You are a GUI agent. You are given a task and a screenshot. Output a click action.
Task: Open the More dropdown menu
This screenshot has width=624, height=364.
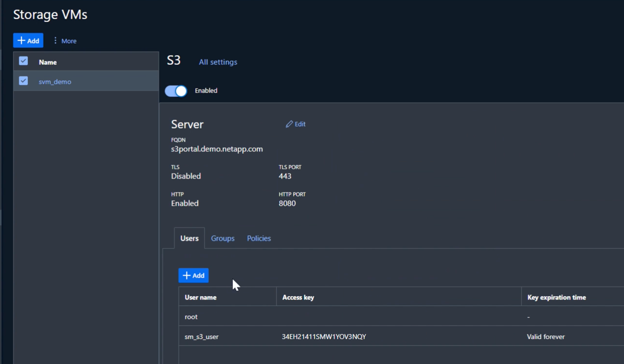click(69, 41)
